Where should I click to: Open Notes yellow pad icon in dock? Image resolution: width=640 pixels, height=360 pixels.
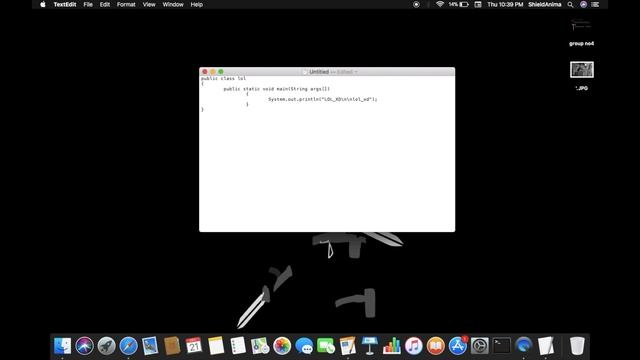[216, 346]
